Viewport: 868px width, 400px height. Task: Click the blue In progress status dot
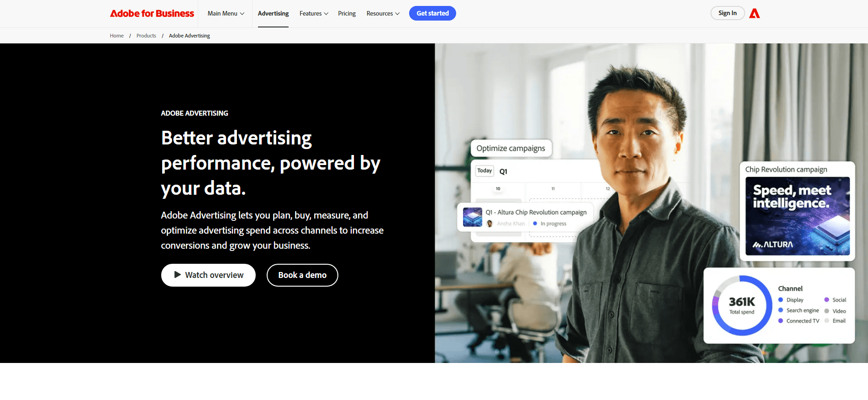[x=535, y=224]
